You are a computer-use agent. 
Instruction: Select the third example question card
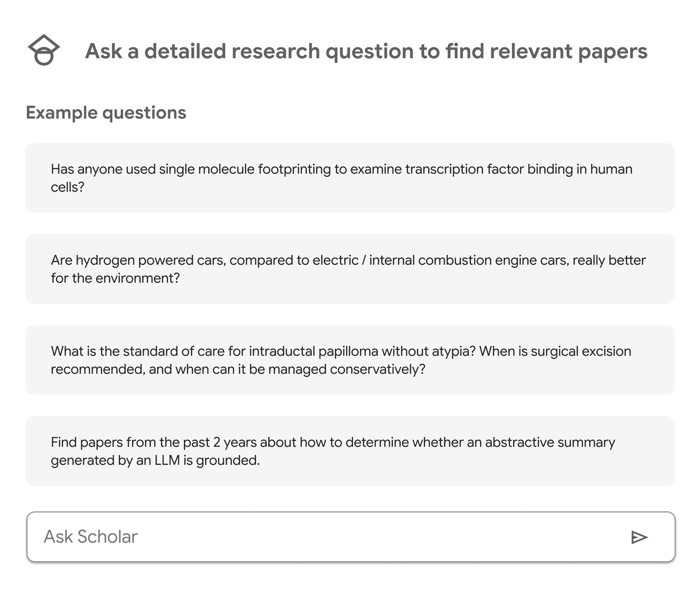(x=349, y=360)
